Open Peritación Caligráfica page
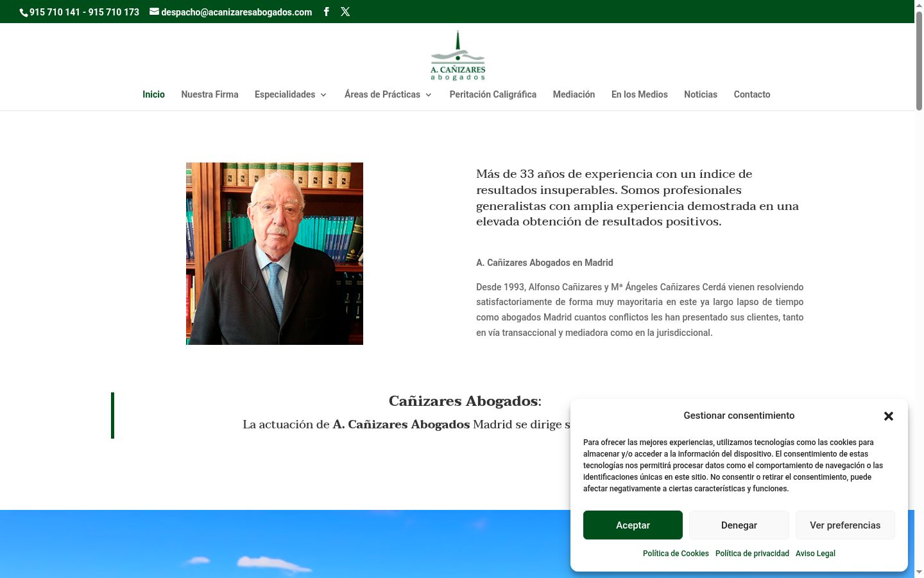 pyautogui.click(x=493, y=94)
